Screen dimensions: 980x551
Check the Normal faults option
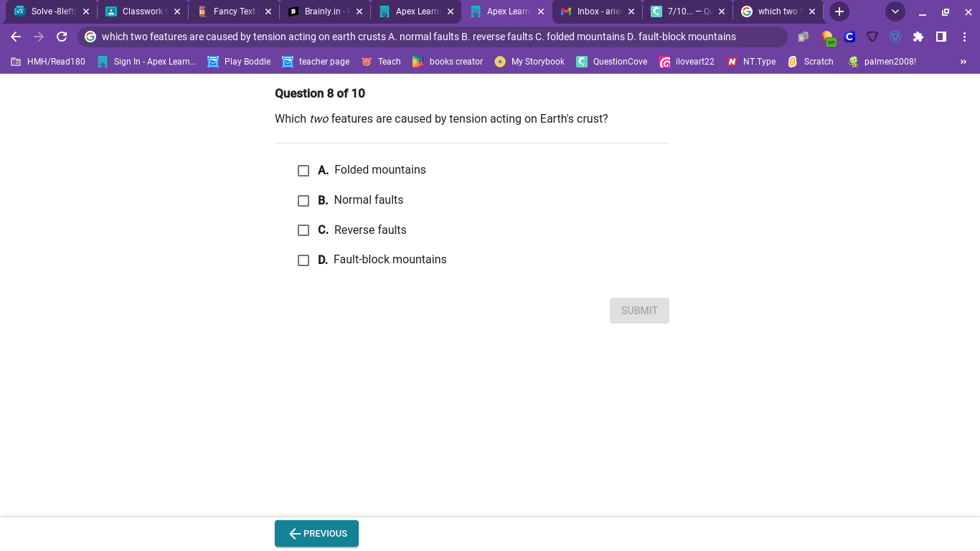pos(303,201)
